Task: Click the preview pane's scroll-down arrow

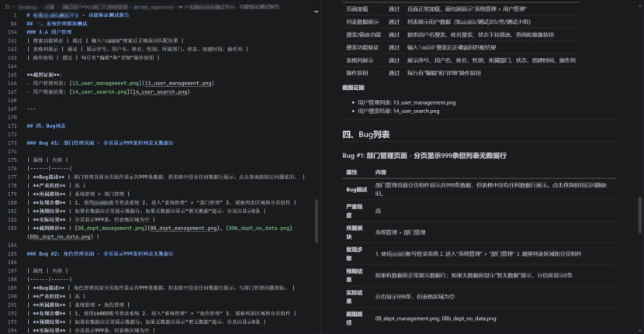Action: point(640,331)
